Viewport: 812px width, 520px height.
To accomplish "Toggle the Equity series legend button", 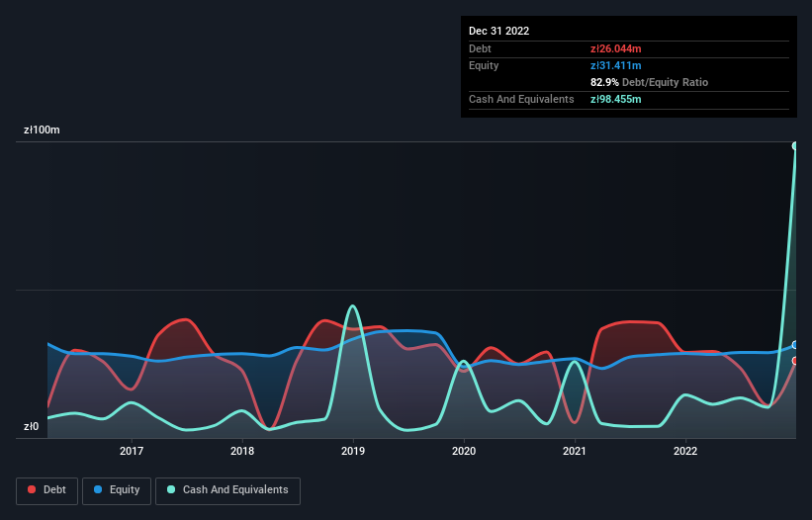I will point(117,490).
